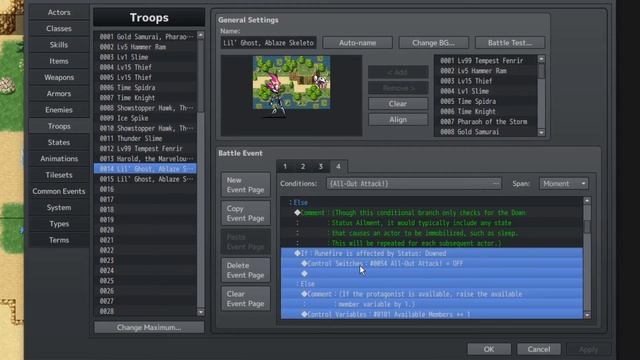
Task: Open the Span dropdown
Action: tap(564, 184)
